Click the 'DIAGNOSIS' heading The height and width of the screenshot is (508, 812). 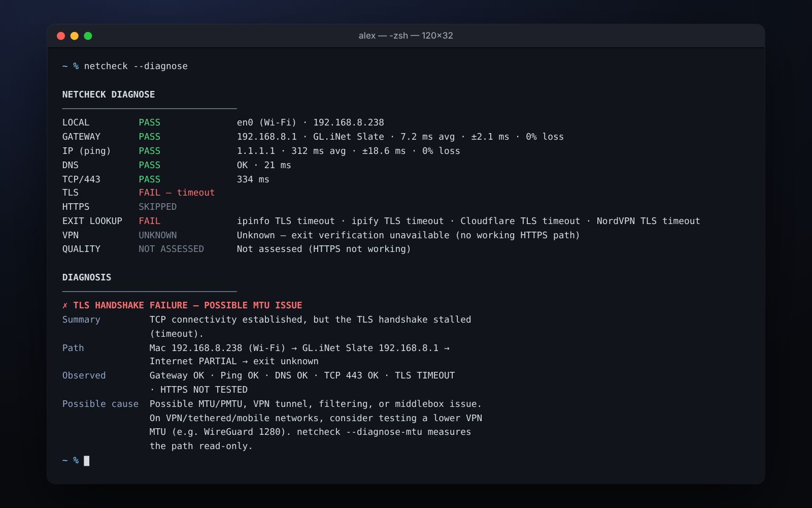[x=87, y=277]
